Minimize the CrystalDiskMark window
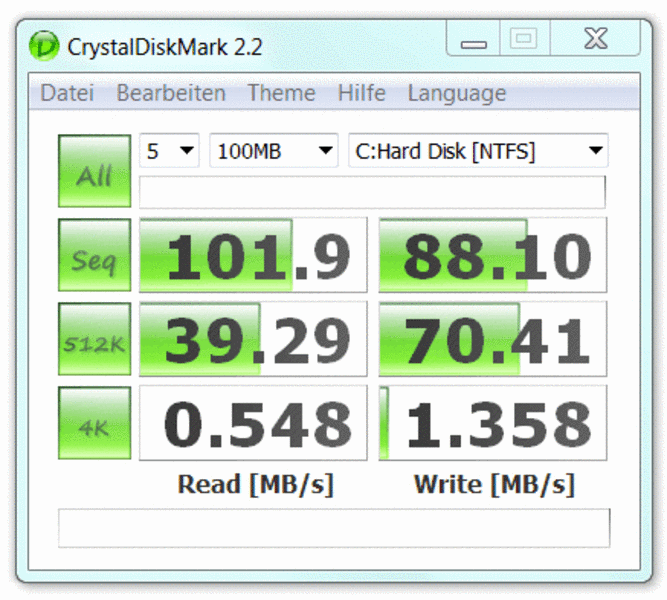This screenshot has height=600, width=667. pyautogui.click(x=473, y=38)
